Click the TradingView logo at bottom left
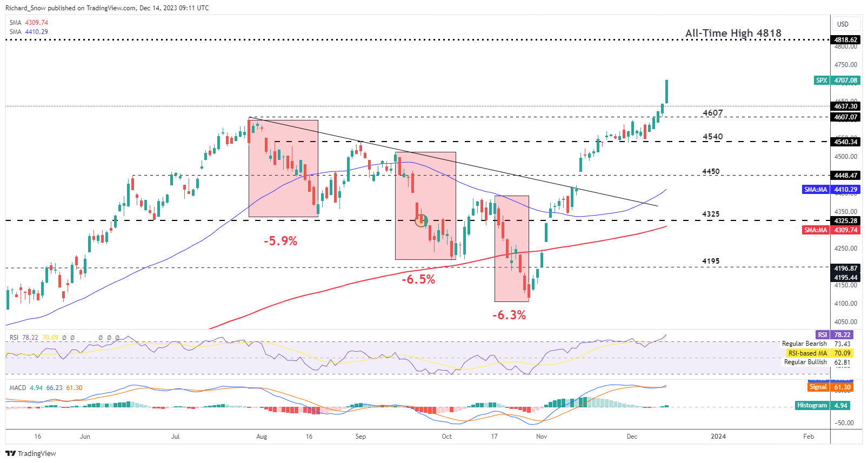 click(31, 453)
